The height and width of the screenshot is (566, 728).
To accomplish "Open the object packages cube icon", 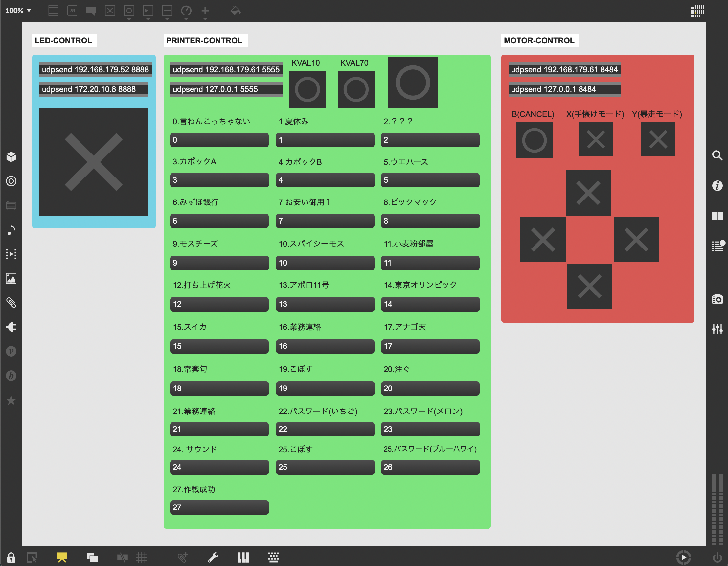I will pyautogui.click(x=11, y=157).
